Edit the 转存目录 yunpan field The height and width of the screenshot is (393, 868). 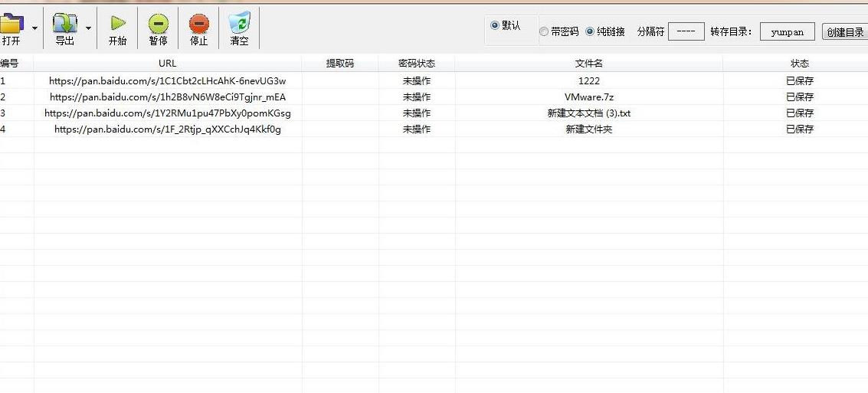tap(788, 31)
